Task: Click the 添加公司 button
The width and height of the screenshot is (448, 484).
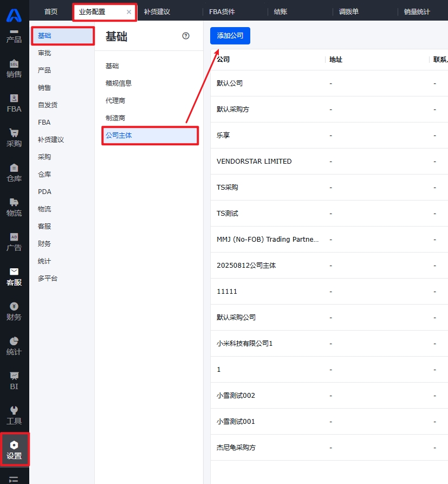Action: coord(230,36)
